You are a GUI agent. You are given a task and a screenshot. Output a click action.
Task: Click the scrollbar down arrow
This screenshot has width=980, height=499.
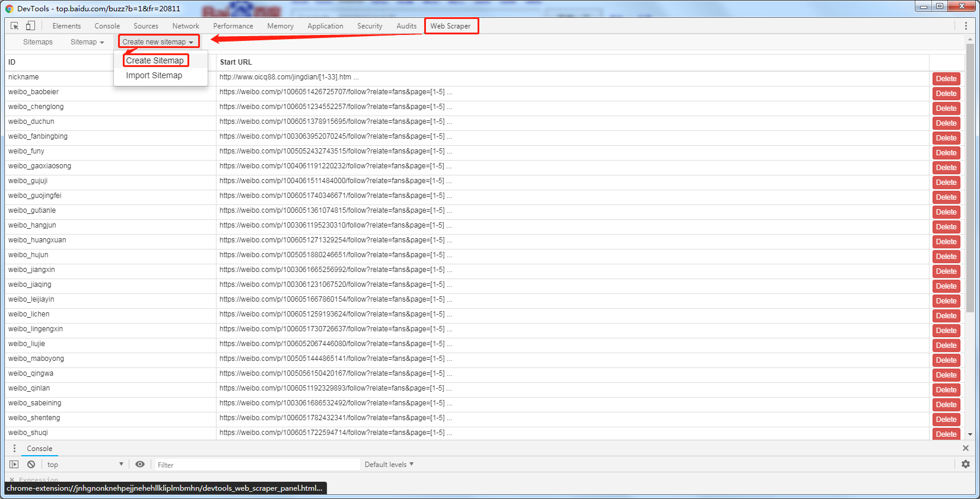pos(970,435)
